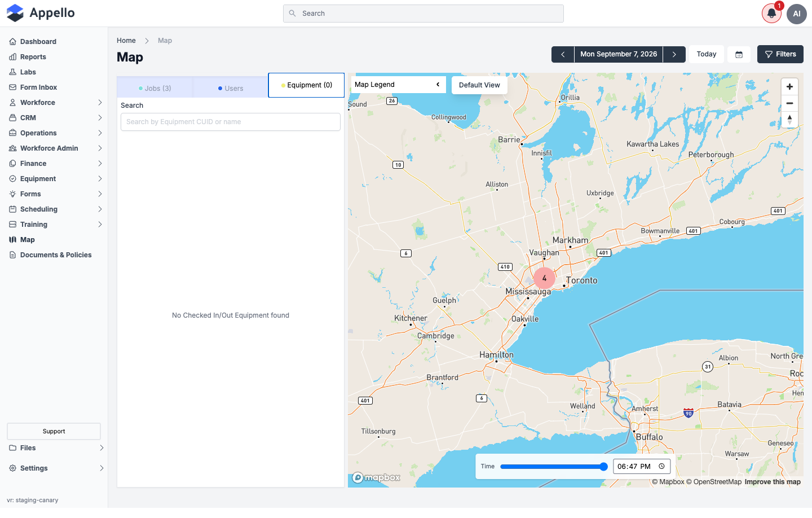Click the Time slider handle

click(x=603, y=467)
